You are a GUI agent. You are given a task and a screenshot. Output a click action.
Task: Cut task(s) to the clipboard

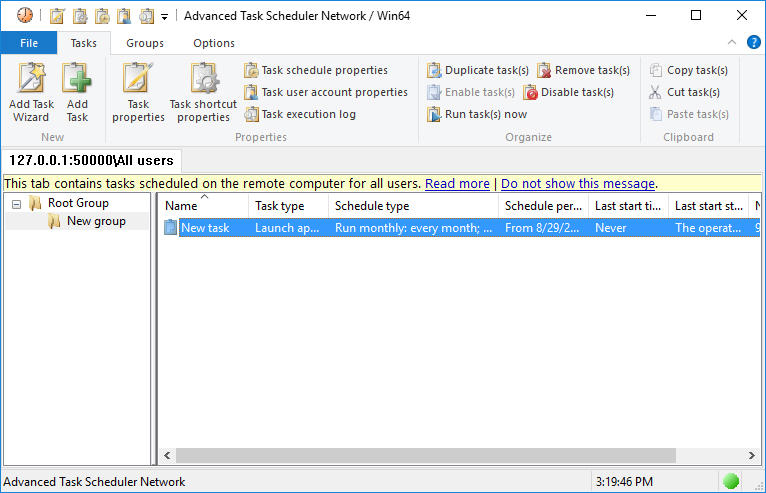pyautogui.click(x=684, y=92)
